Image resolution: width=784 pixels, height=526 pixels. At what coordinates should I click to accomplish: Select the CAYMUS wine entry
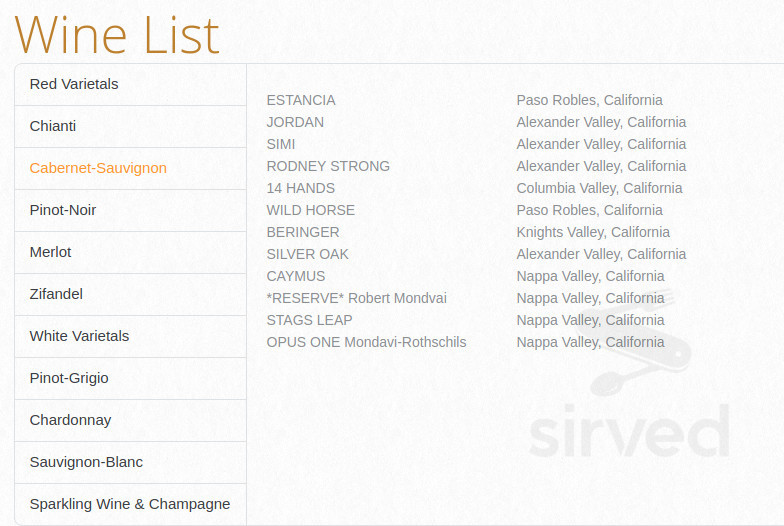pyautogui.click(x=295, y=276)
